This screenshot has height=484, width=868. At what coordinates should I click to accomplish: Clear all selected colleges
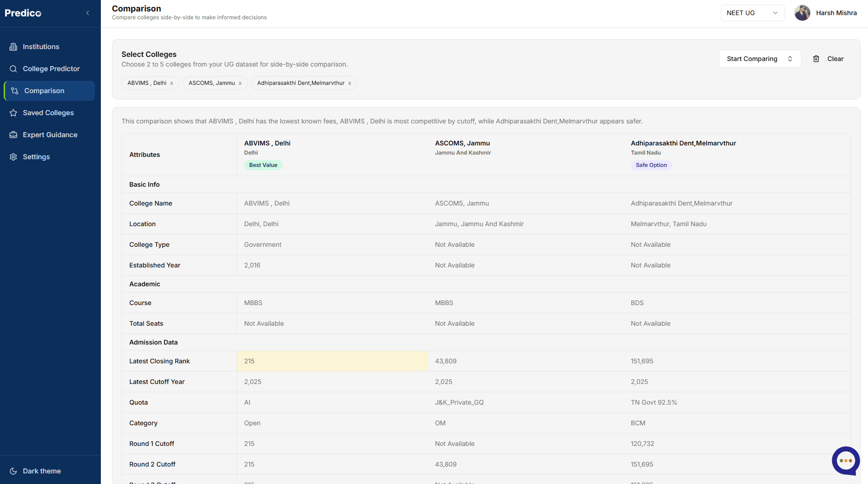click(x=828, y=59)
